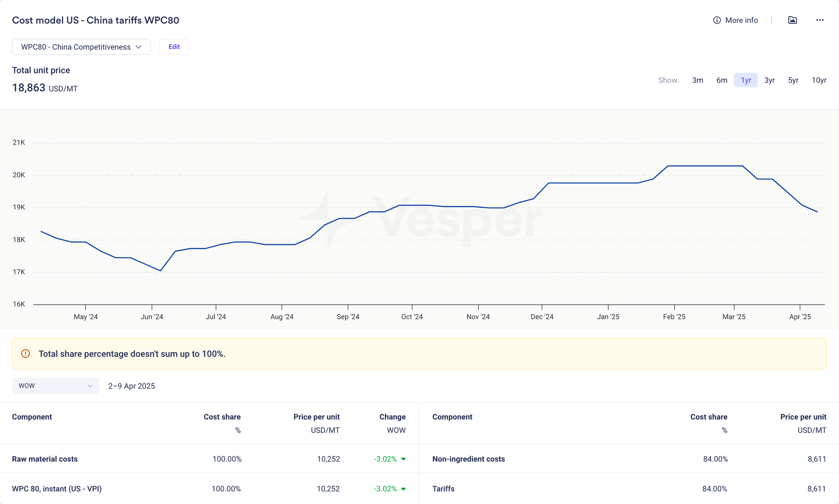Image resolution: width=839 pixels, height=504 pixels.
Task: Select the 1yr time range
Action: [x=746, y=80]
